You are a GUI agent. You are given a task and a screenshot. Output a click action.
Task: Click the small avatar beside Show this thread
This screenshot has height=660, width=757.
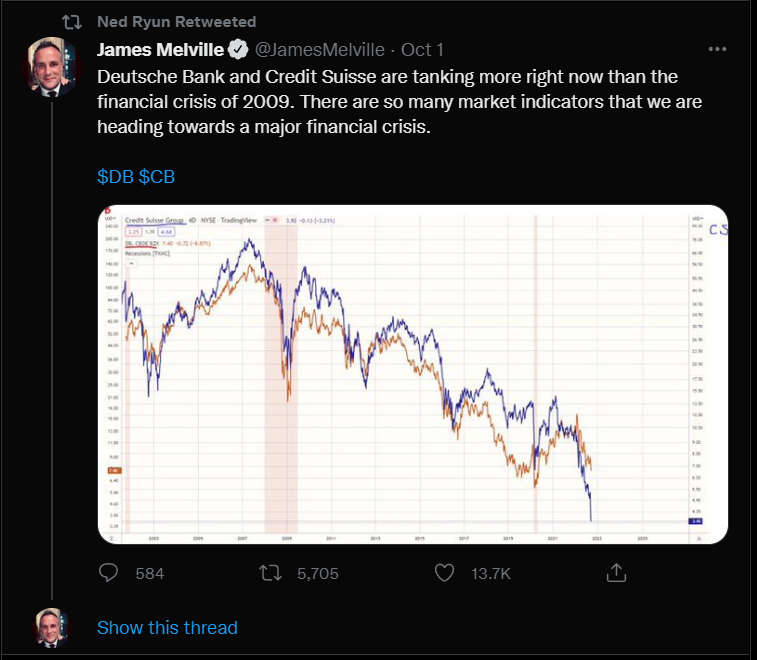[x=51, y=628]
